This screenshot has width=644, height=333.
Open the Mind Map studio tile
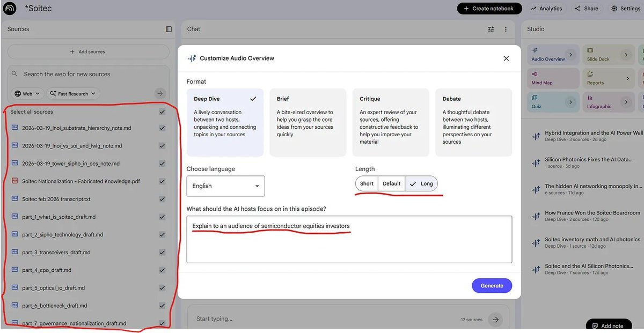coord(553,78)
